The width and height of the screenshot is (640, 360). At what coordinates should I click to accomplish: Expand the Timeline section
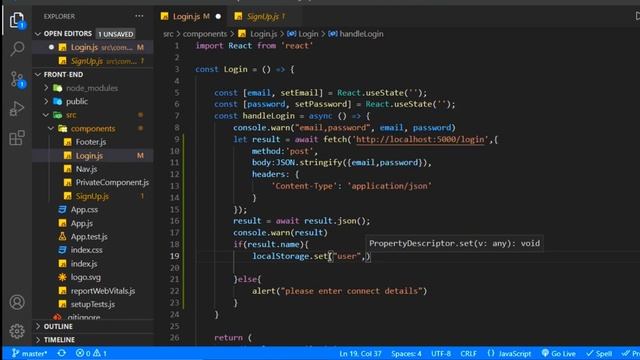[x=93, y=339]
